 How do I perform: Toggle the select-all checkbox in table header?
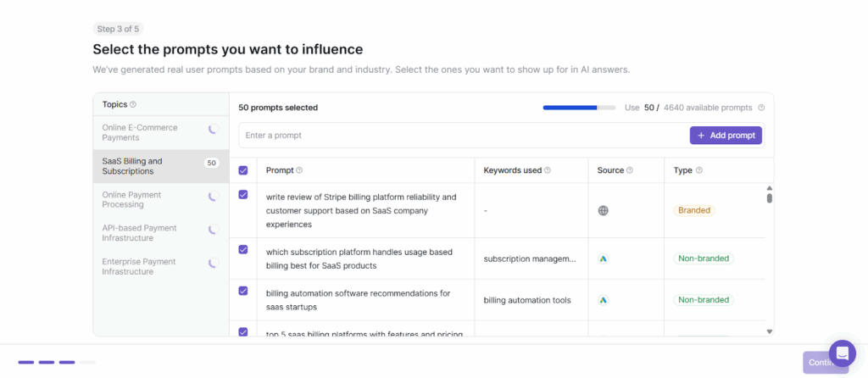click(x=243, y=170)
